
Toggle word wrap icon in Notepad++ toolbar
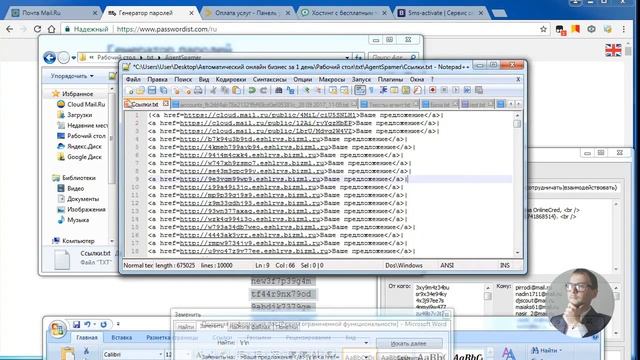tap(360, 90)
